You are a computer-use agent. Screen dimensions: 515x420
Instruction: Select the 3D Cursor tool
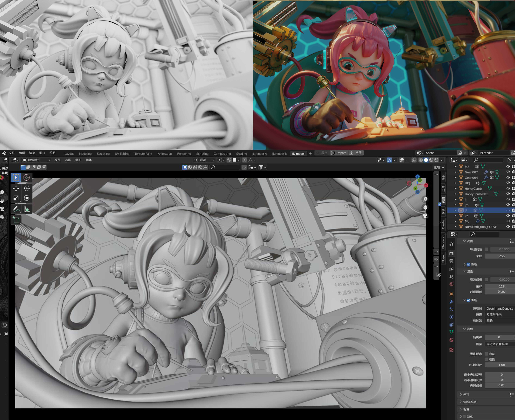click(27, 177)
